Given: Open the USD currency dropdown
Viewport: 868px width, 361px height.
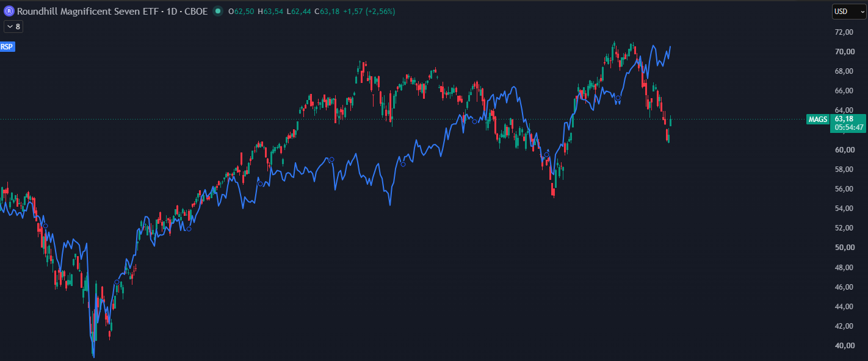Looking at the screenshot, I should (849, 11).
